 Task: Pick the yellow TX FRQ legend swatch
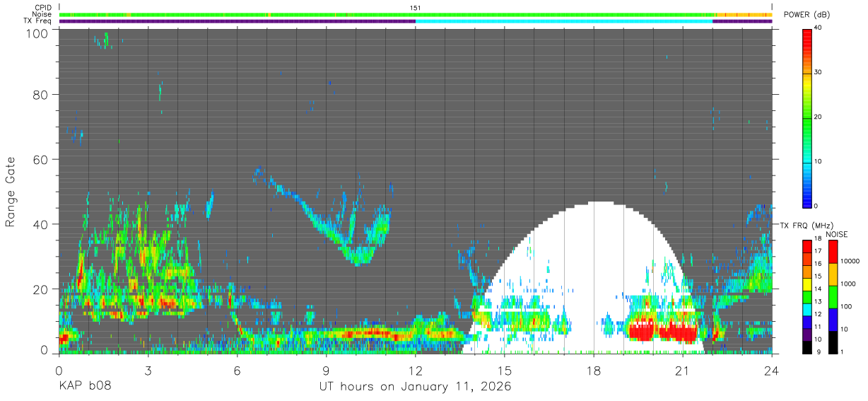tap(807, 284)
